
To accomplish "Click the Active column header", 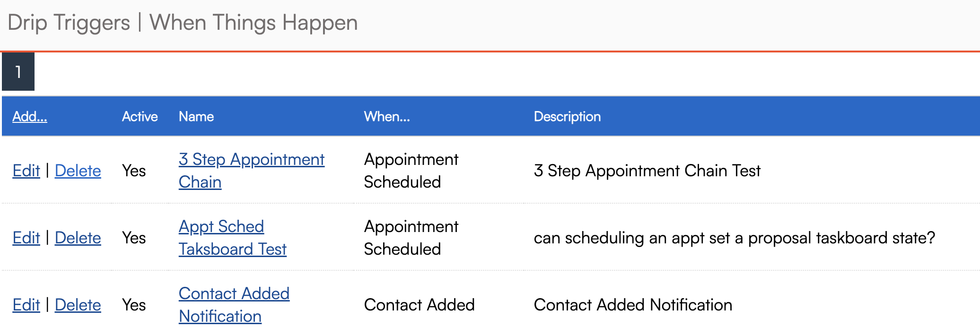I will coord(140,117).
